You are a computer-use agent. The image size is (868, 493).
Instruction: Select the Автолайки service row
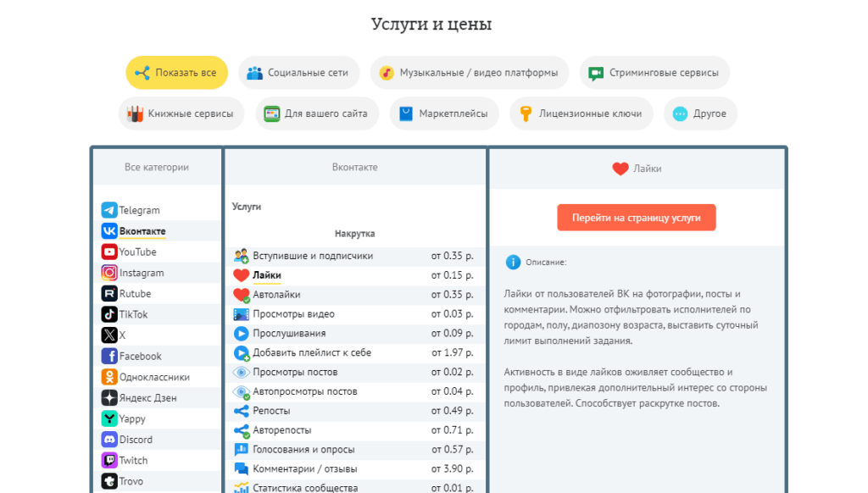click(x=355, y=295)
